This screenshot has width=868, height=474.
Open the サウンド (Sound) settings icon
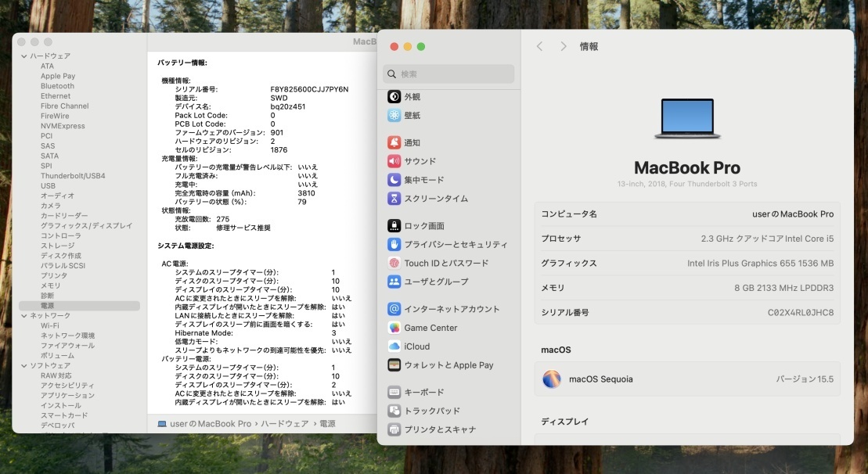tap(394, 162)
